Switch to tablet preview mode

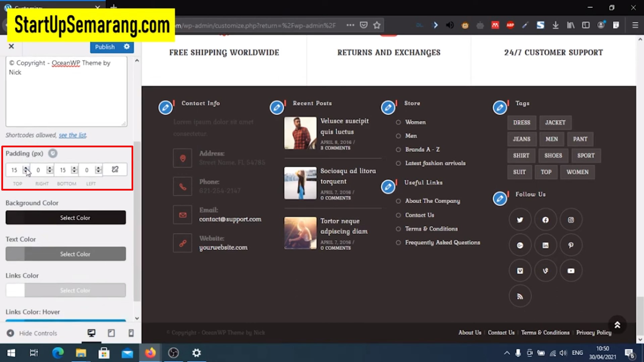[111, 333]
